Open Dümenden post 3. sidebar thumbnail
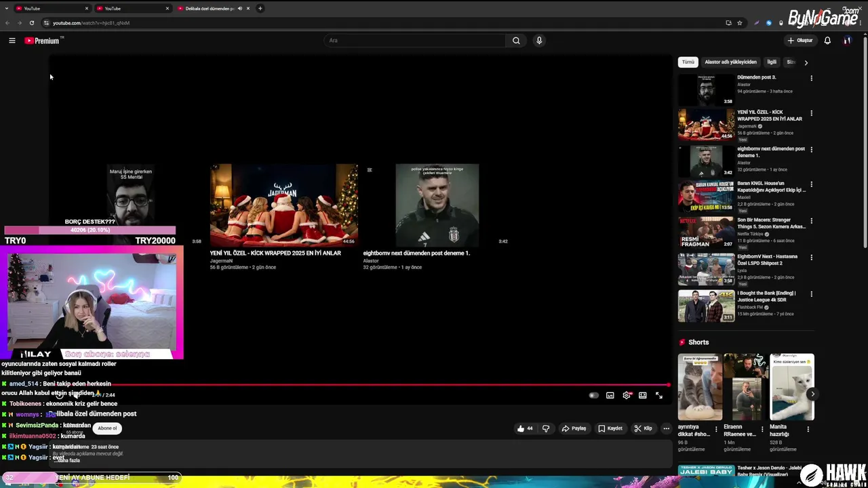The height and width of the screenshot is (488, 868). coord(706,89)
